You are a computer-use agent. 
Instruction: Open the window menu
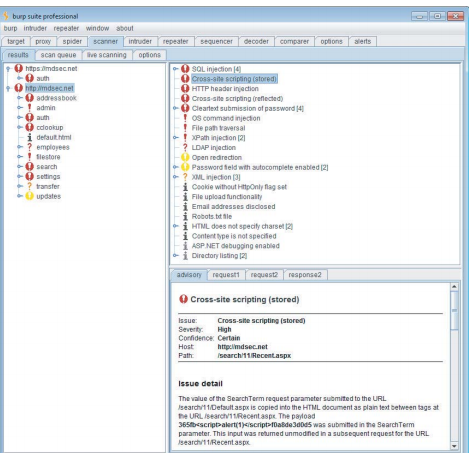(x=97, y=28)
